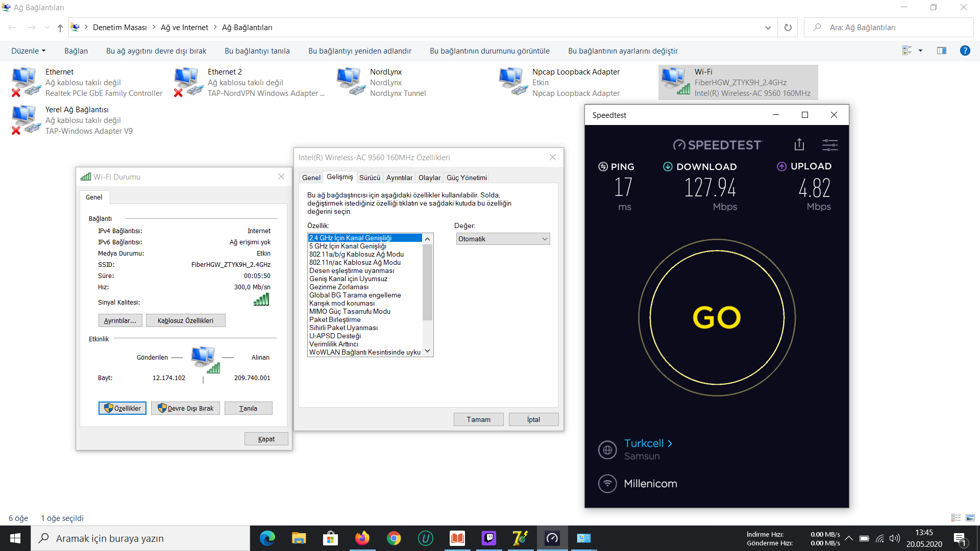Switch to the Güç Yönetimi tab
This screenshot has height=551, width=980.
(467, 178)
